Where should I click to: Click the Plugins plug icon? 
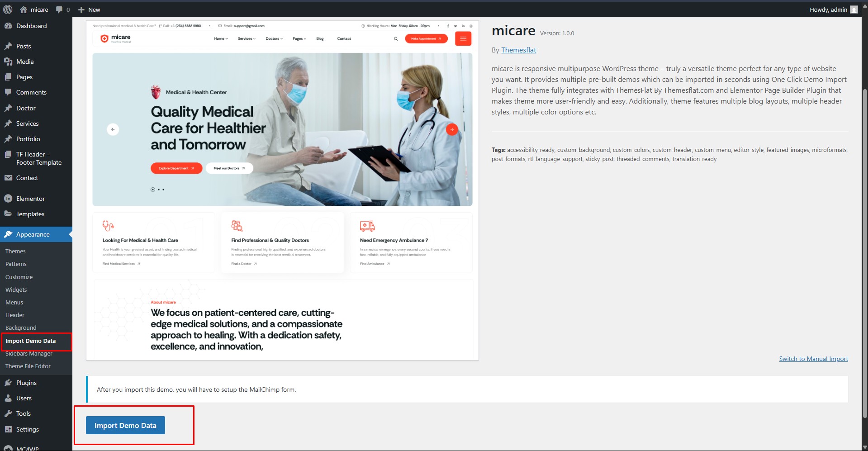8,383
